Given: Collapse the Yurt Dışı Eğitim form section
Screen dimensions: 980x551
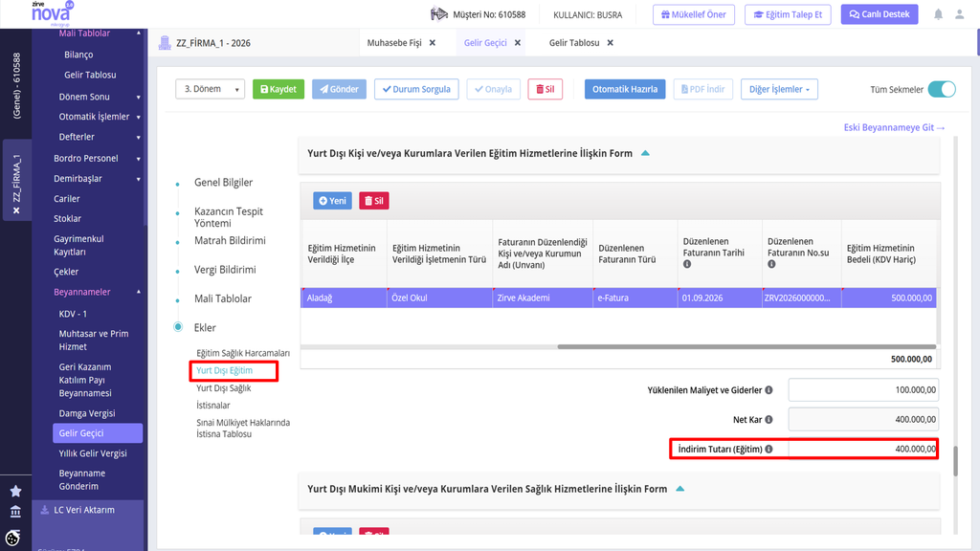Looking at the screenshot, I should click(x=645, y=153).
